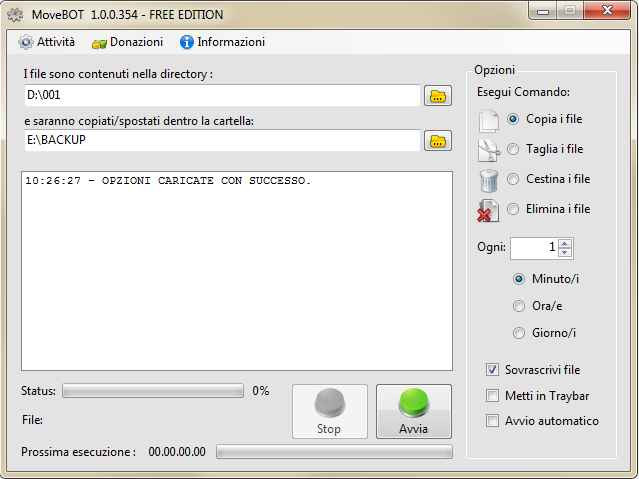Image resolution: width=639 pixels, height=479 pixels.
Task: Click the log entry OPZIONI CARICATE CON SUCCESSO
Action: point(168,181)
